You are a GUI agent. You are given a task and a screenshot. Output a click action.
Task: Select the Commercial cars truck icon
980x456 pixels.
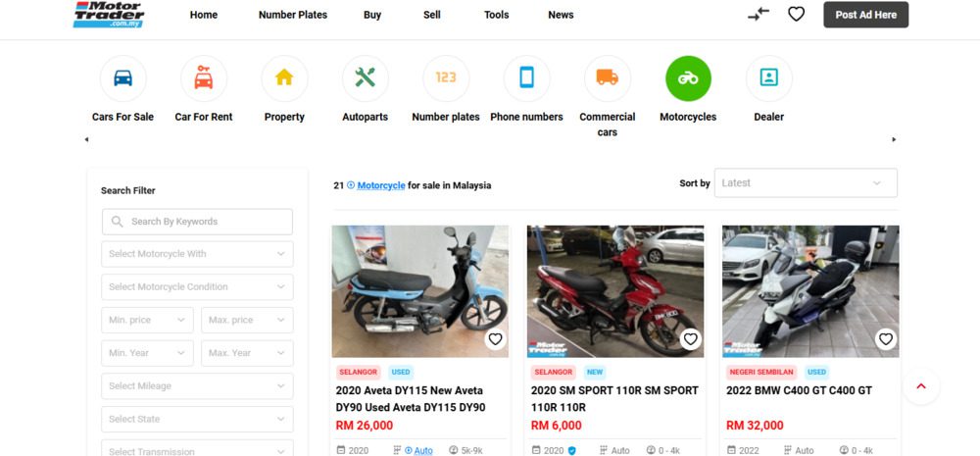pos(608,78)
